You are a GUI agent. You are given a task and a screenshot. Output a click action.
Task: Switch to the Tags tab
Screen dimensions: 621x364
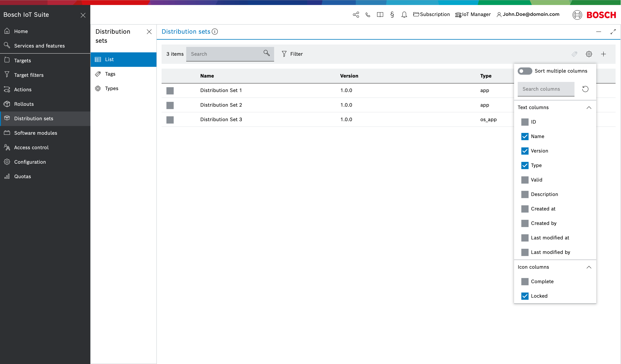pyautogui.click(x=110, y=74)
